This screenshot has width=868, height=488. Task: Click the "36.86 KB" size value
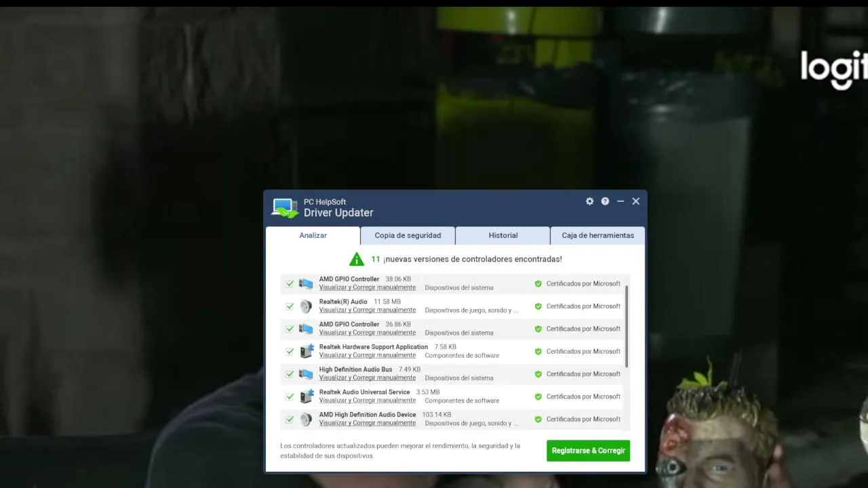398,325
